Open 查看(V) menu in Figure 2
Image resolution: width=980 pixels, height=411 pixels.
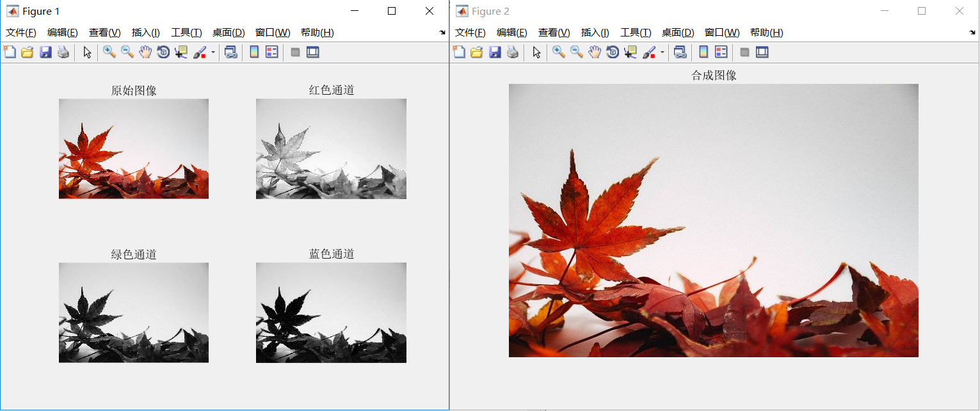pyautogui.click(x=554, y=33)
